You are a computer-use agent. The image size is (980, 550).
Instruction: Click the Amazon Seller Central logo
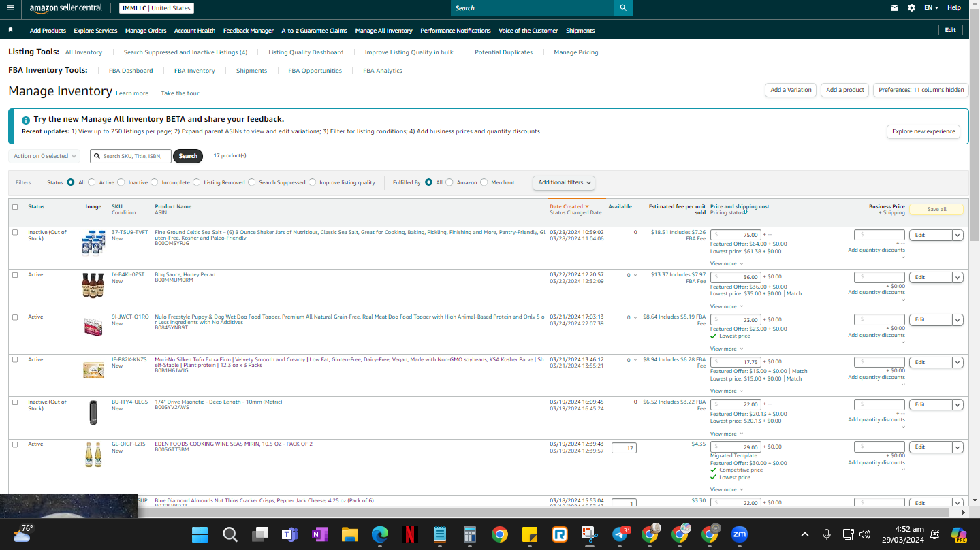point(66,8)
